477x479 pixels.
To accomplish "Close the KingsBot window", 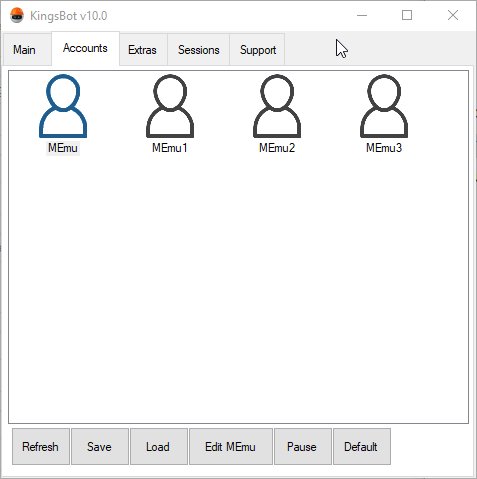I will [x=453, y=15].
